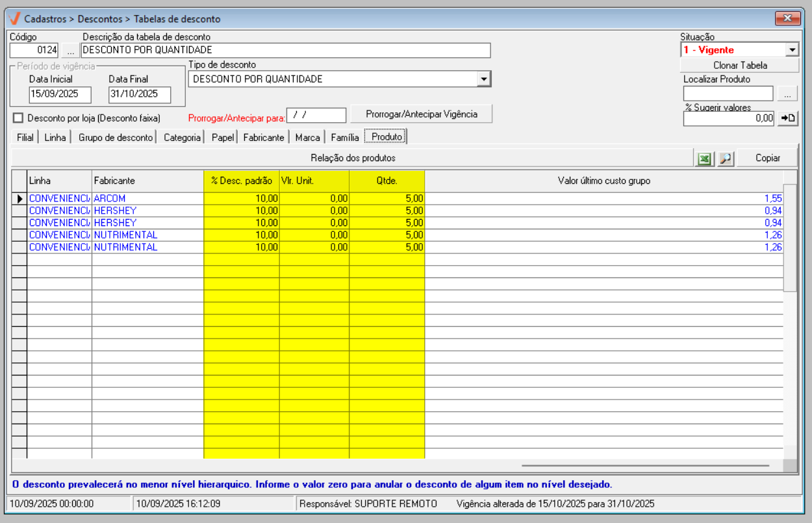Screen dimensions: 812x523
Task: Click ARCOM row discount 10,00 cell
Action: point(242,198)
